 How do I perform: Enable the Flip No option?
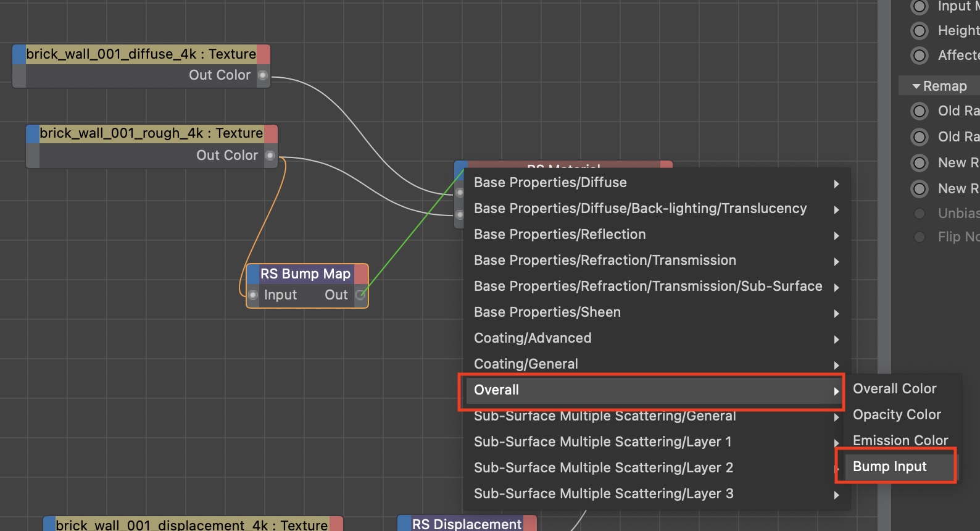click(920, 237)
